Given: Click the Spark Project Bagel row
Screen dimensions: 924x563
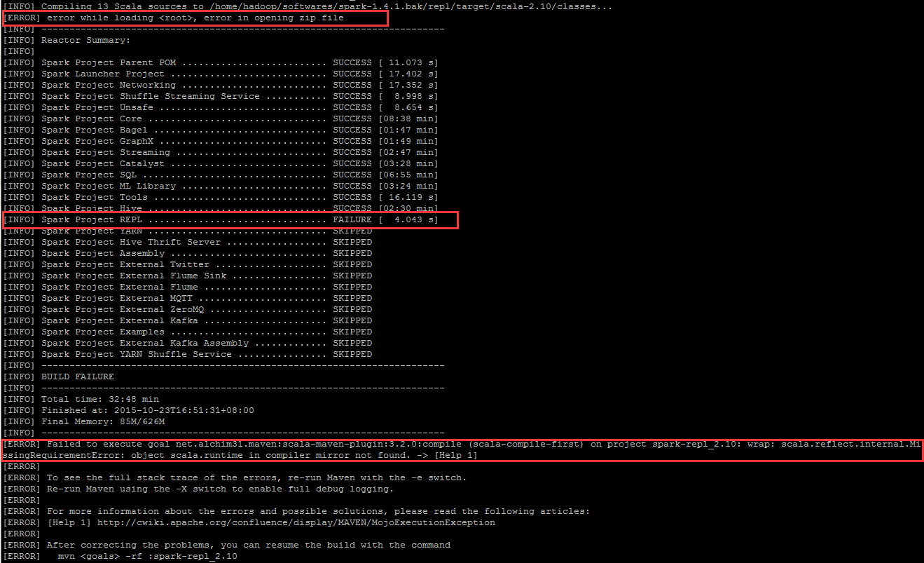Looking at the screenshot, I should [x=221, y=130].
